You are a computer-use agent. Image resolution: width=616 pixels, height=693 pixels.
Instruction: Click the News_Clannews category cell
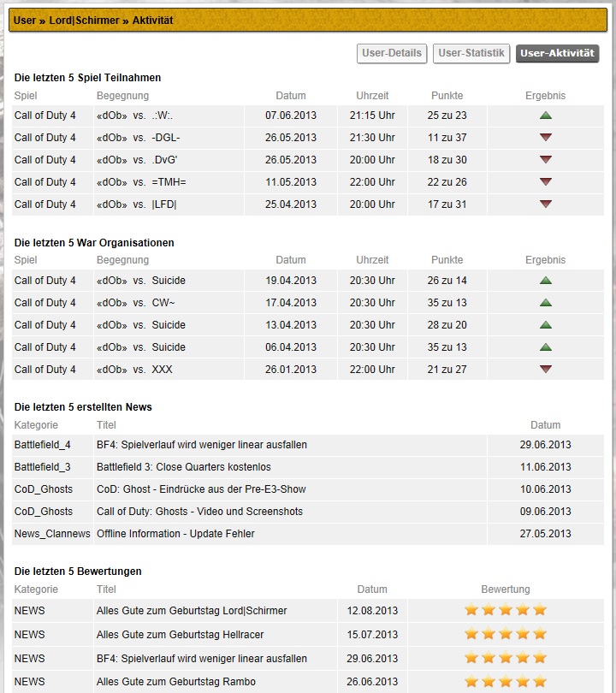coord(52,534)
